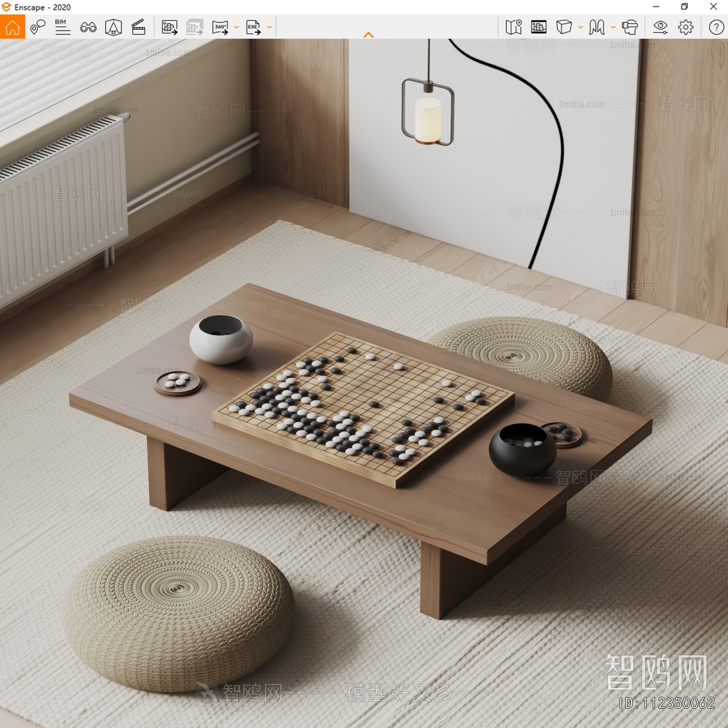This screenshot has width=728, height=728.
Task: Open the Collaborative Annotations tool
Action: pyautogui.click(x=38, y=27)
